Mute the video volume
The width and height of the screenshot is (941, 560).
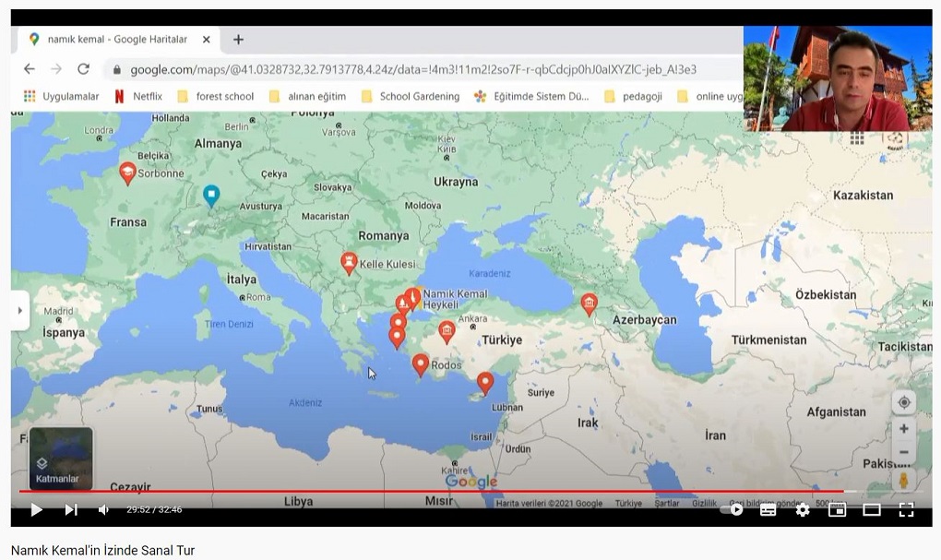[x=103, y=509]
